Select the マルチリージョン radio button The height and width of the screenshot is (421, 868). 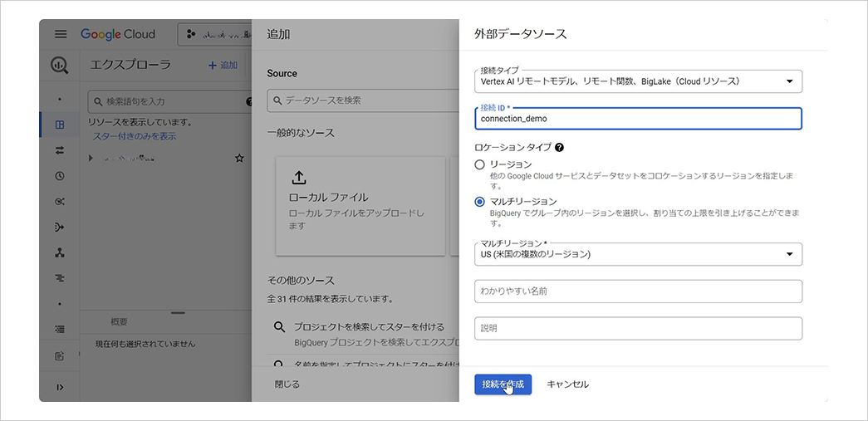(480, 202)
